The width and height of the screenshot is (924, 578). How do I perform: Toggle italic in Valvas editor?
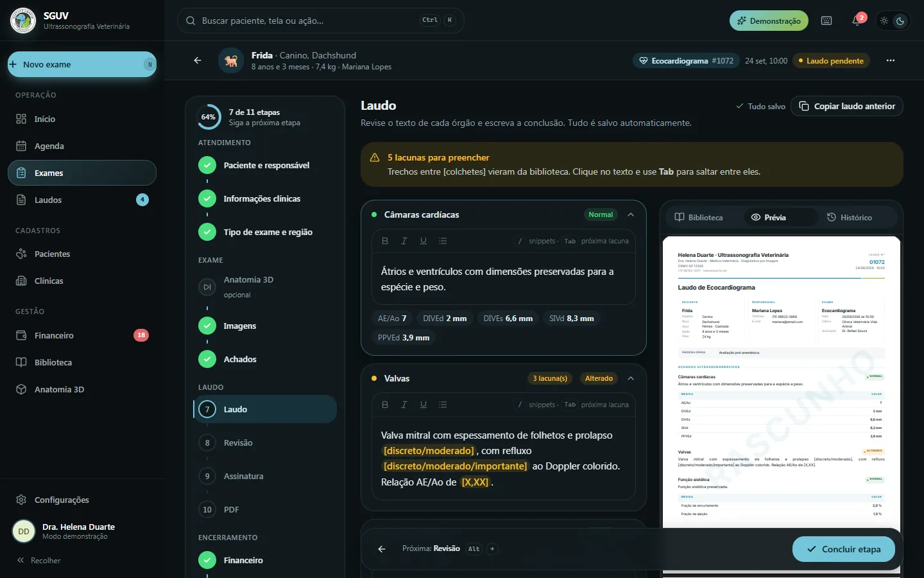pos(404,405)
